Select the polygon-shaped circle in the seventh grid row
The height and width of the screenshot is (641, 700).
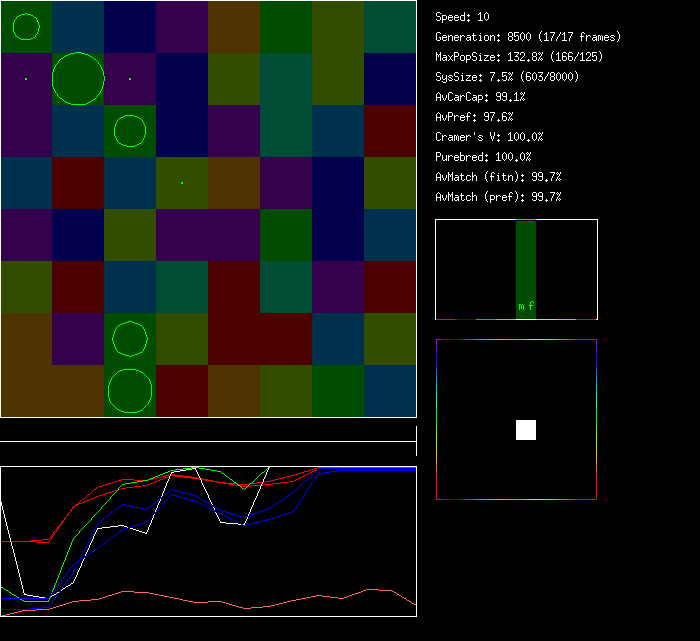[130, 339]
